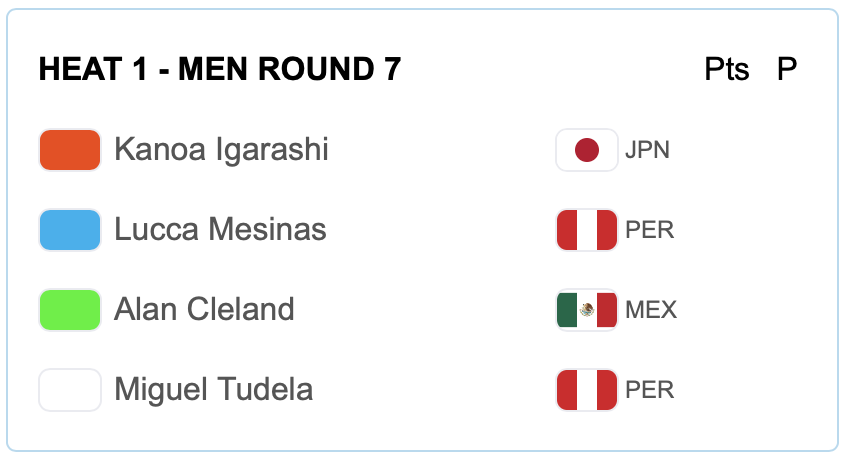Screen dimensions: 846x460
Task: Click the blue jersey color swatch
Action: (x=70, y=230)
